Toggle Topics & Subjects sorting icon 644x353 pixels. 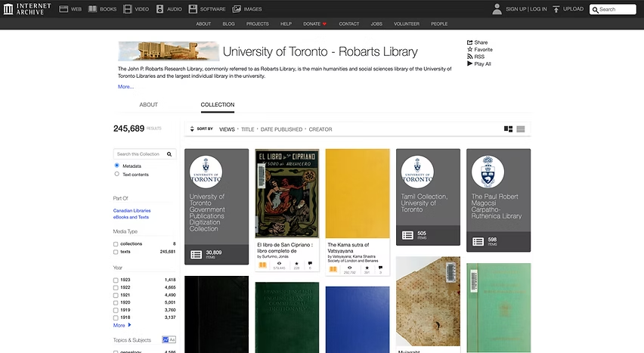click(169, 339)
